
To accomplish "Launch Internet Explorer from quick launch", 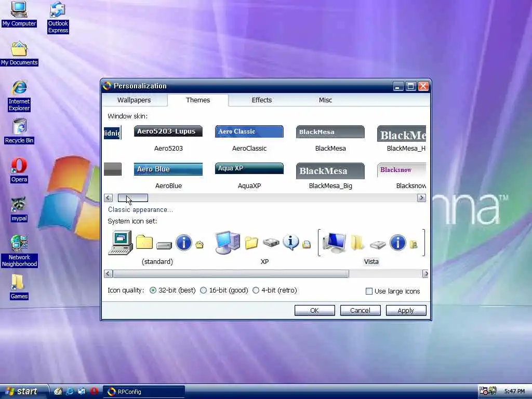I will pyautogui.click(x=70, y=391).
